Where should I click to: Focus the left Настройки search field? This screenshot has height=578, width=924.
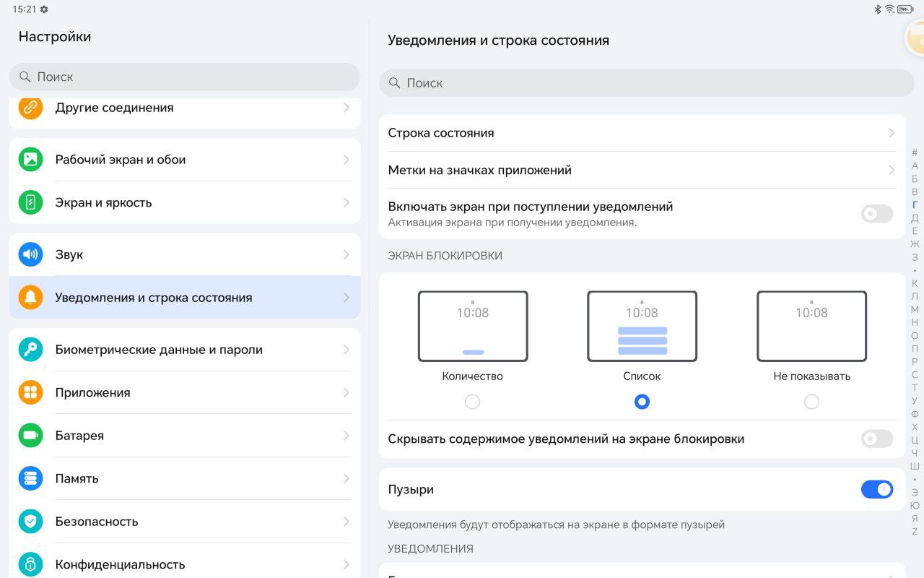click(185, 77)
